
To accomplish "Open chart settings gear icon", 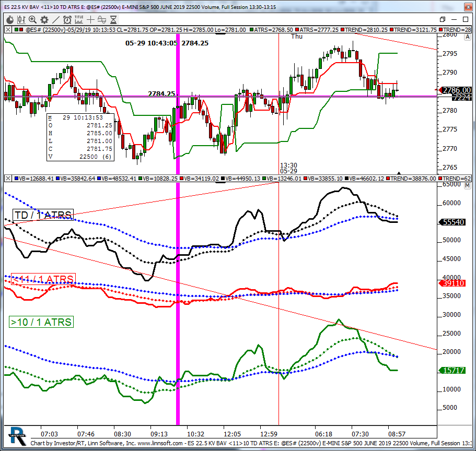I will pyautogui.click(x=44, y=20).
